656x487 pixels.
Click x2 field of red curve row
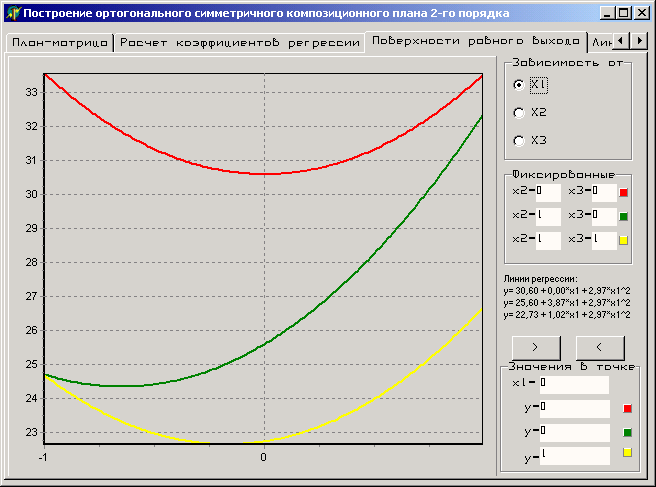click(x=548, y=192)
